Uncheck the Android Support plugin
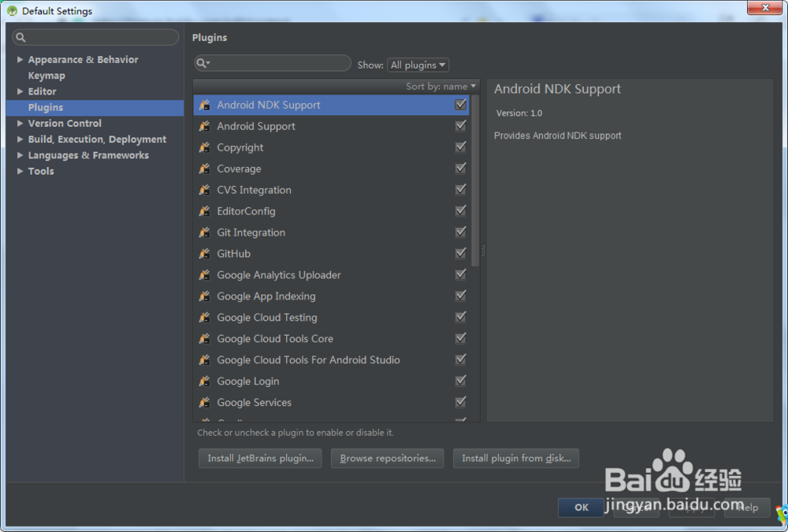 (x=460, y=125)
